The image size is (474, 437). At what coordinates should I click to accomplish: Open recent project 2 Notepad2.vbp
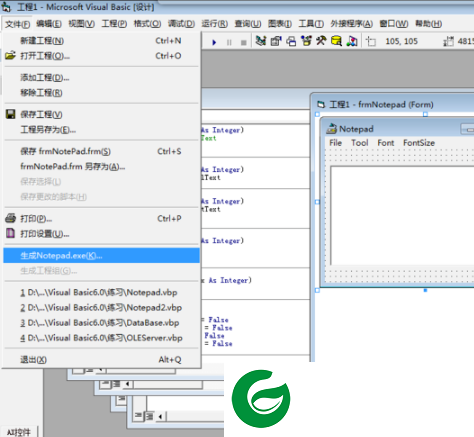[x=101, y=308]
